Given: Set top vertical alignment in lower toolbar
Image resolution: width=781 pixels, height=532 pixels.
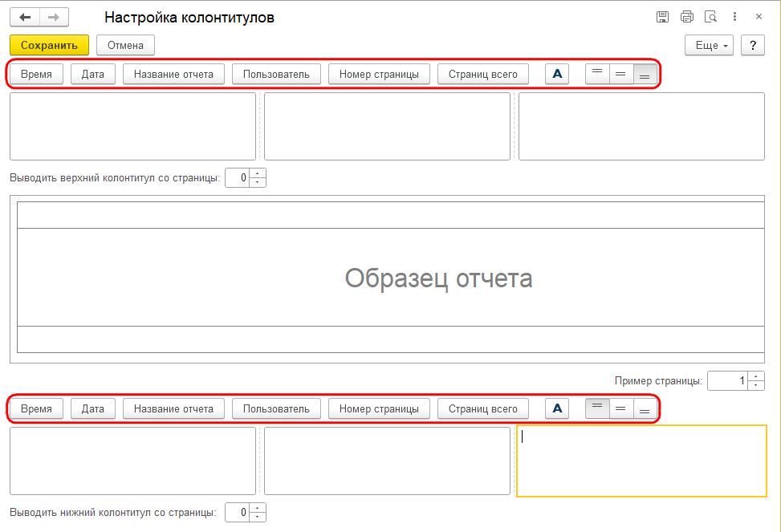Looking at the screenshot, I should [x=597, y=409].
